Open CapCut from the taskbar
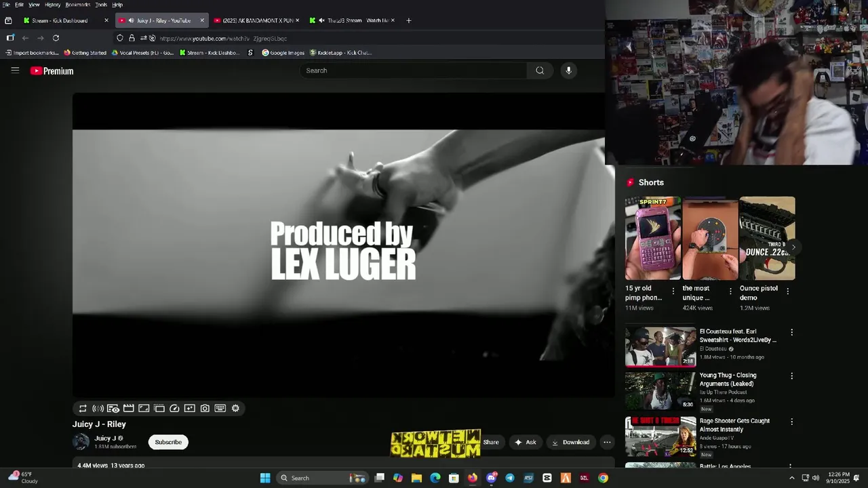The width and height of the screenshot is (868, 488). (547, 478)
